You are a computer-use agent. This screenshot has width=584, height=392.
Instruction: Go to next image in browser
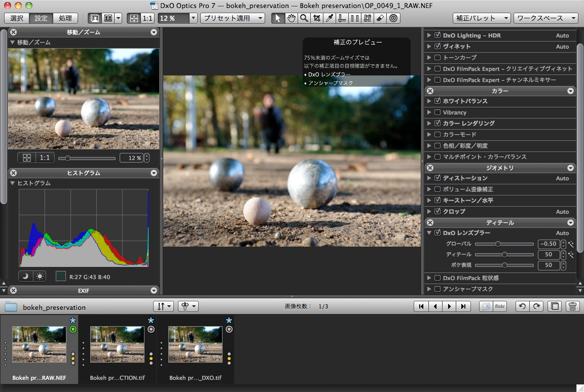(449, 306)
